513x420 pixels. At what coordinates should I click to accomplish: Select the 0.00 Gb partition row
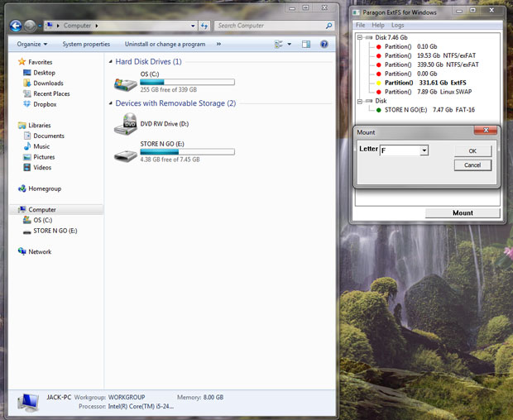click(411, 74)
